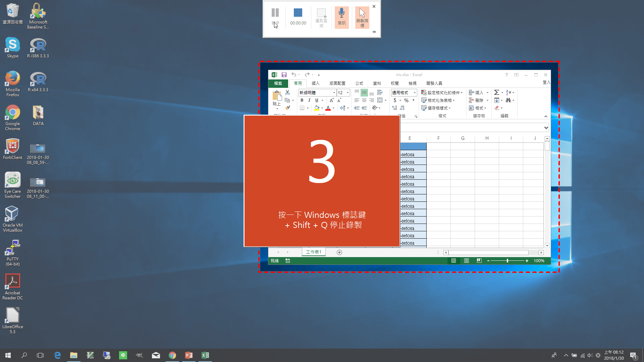The height and width of the screenshot is (362, 644).
Task: Open PowerPoint from the taskbar
Action: (189, 355)
